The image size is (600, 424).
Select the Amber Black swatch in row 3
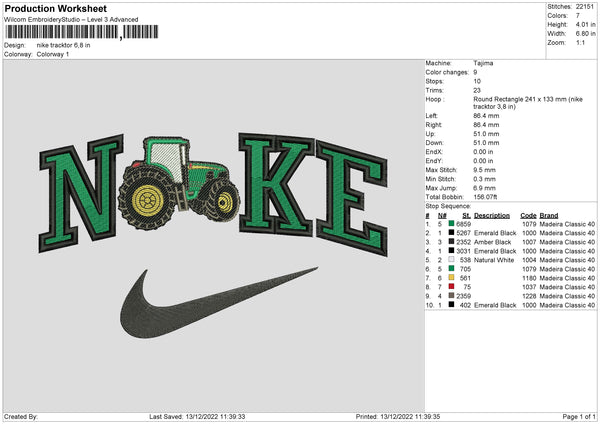click(x=451, y=242)
